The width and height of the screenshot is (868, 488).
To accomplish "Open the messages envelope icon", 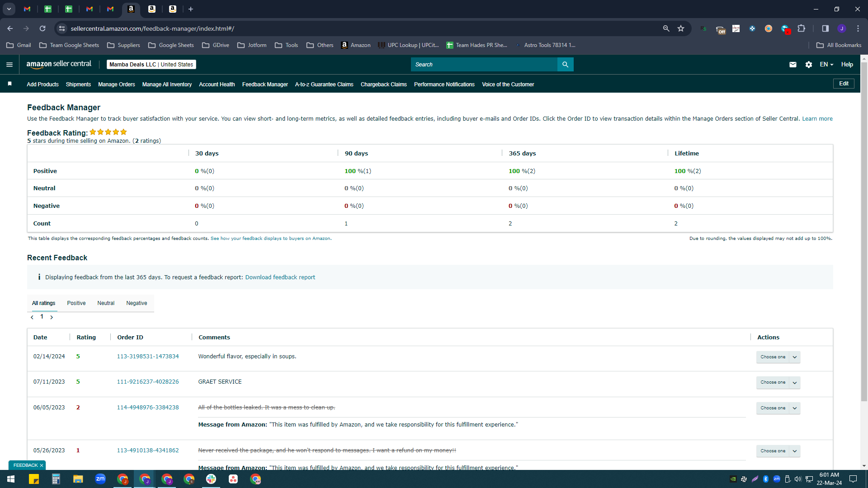I will [x=793, y=65].
